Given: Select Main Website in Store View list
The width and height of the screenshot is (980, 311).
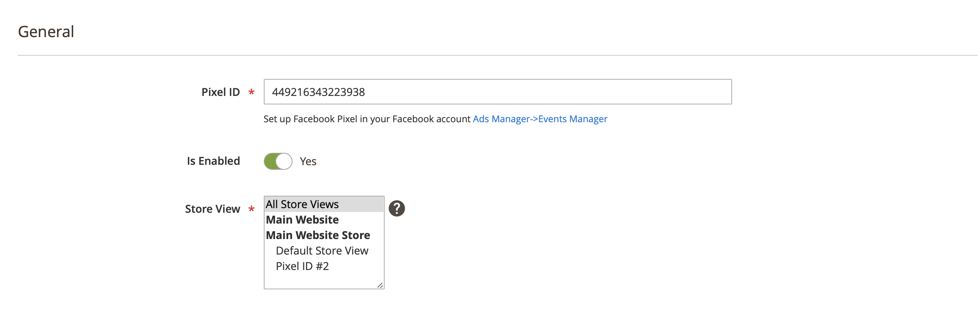Looking at the screenshot, I should click(324, 220).
